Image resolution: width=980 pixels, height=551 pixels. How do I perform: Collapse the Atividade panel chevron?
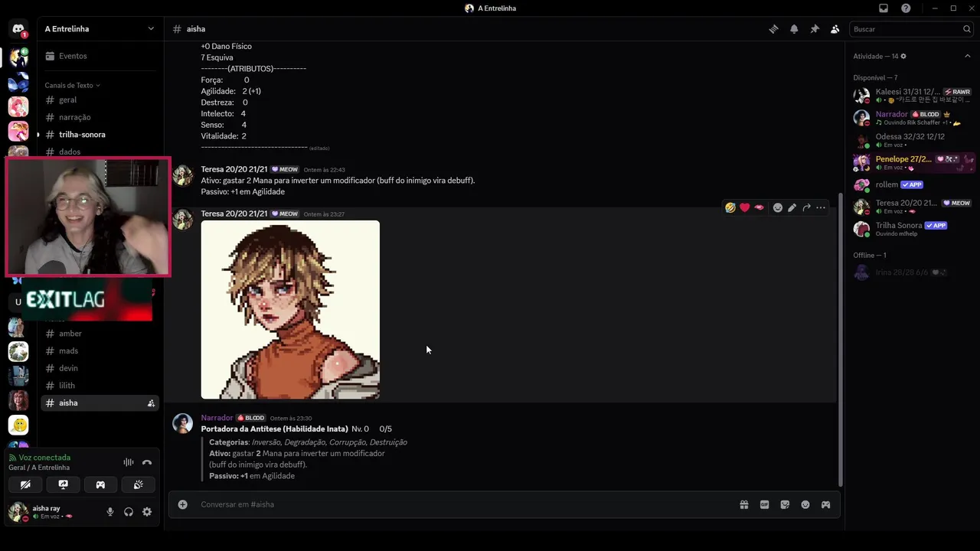[967, 56]
